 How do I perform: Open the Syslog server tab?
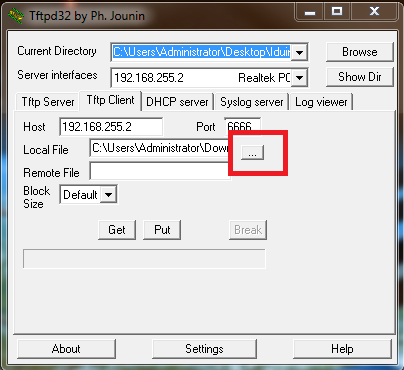tap(252, 102)
